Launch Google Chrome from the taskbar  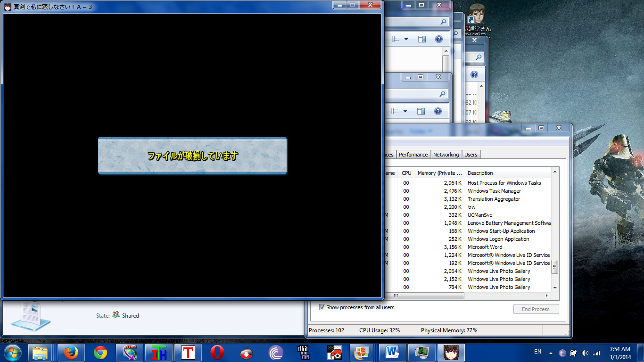(100, 353)
